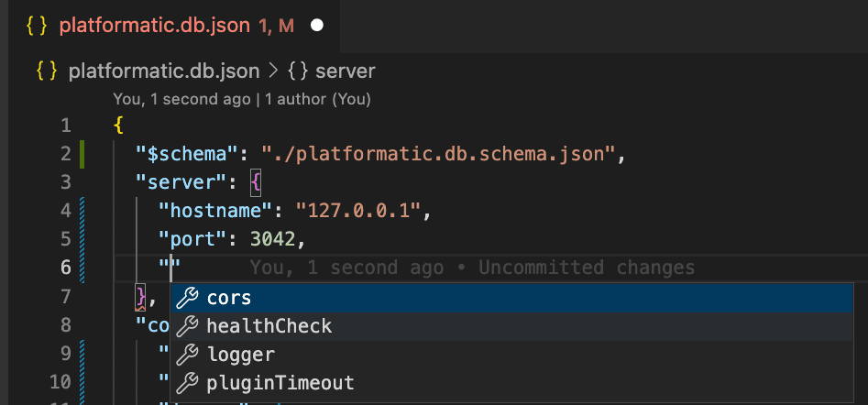Click the unsaved-changes dot on the tab

[317, 26]
